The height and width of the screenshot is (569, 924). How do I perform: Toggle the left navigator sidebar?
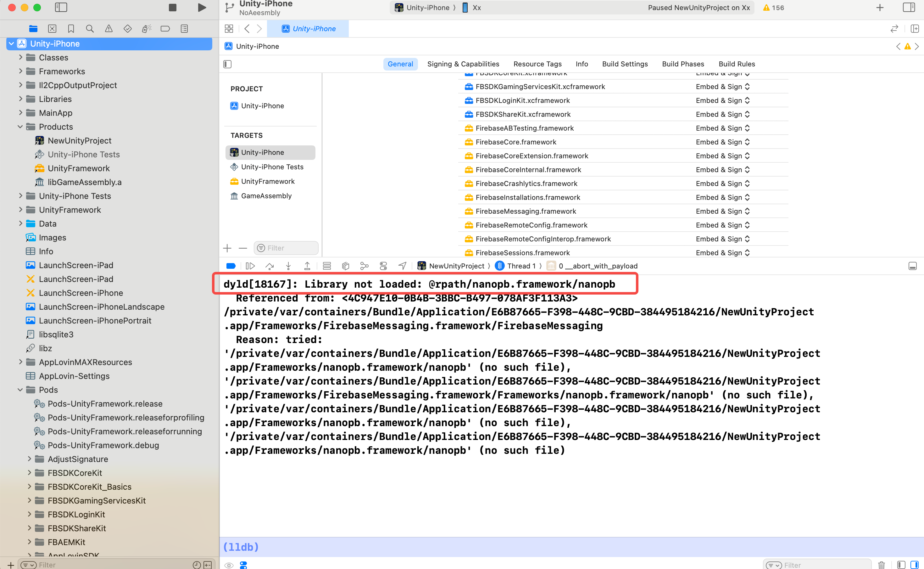(61, 8)
